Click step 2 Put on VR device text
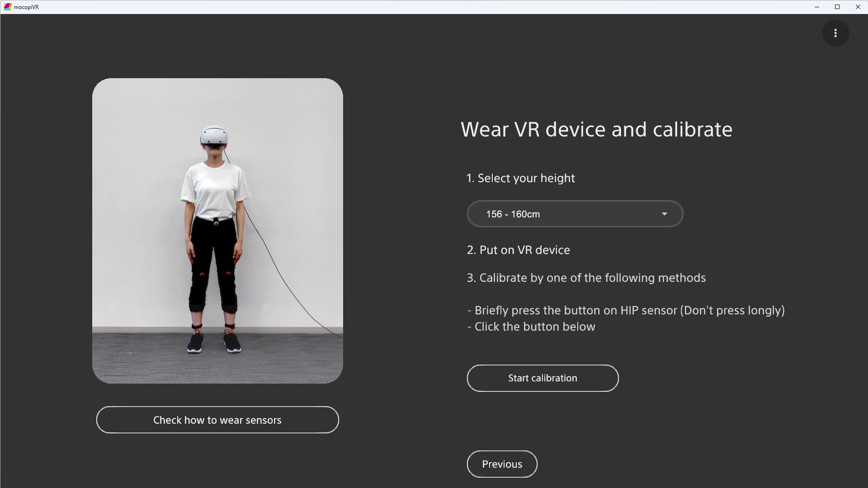This screenshot has height=488, width=868. pyautogui.click(x=518, y=250)
